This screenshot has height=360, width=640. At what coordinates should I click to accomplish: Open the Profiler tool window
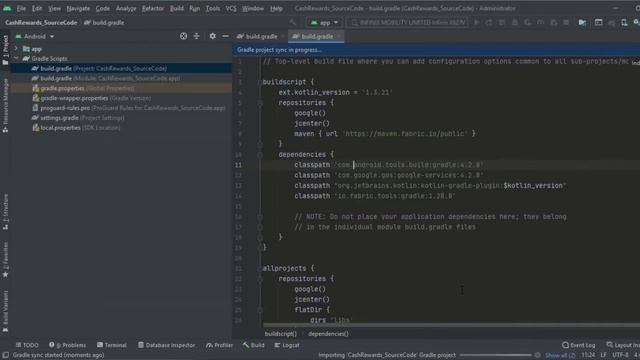pos(220,345)
